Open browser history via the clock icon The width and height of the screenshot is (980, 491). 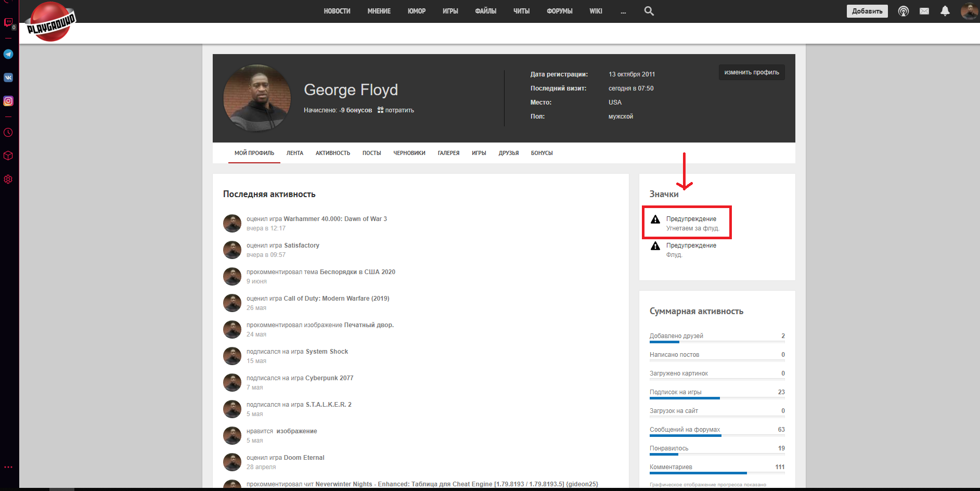pos(8,133)
